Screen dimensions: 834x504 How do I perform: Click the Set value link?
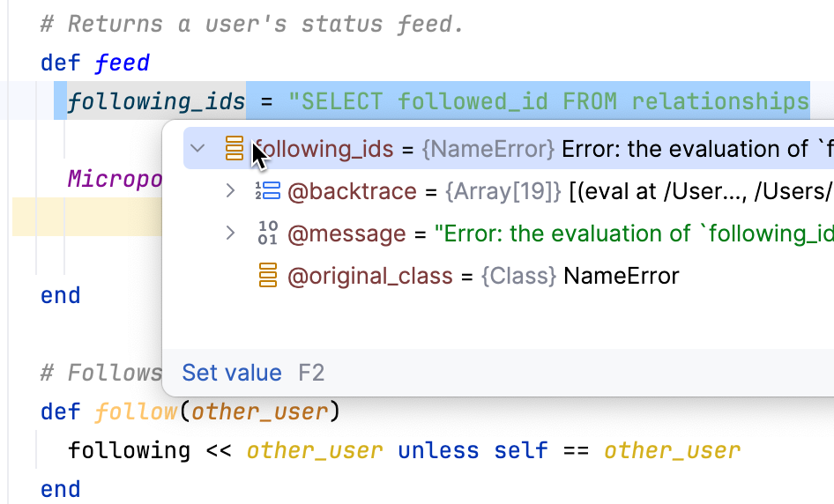point(232,373)
